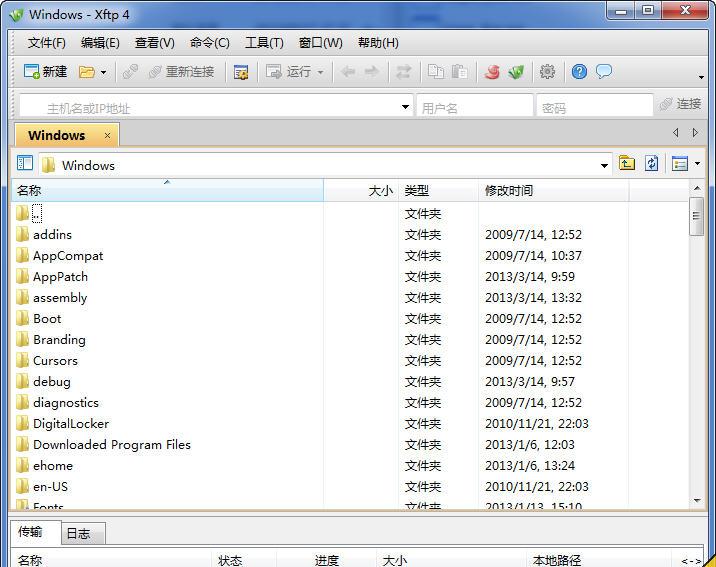The width and height of the screenshot is (716, 567).
Task: Close the Windows tab with its x
Action: [x=107, y=136]
